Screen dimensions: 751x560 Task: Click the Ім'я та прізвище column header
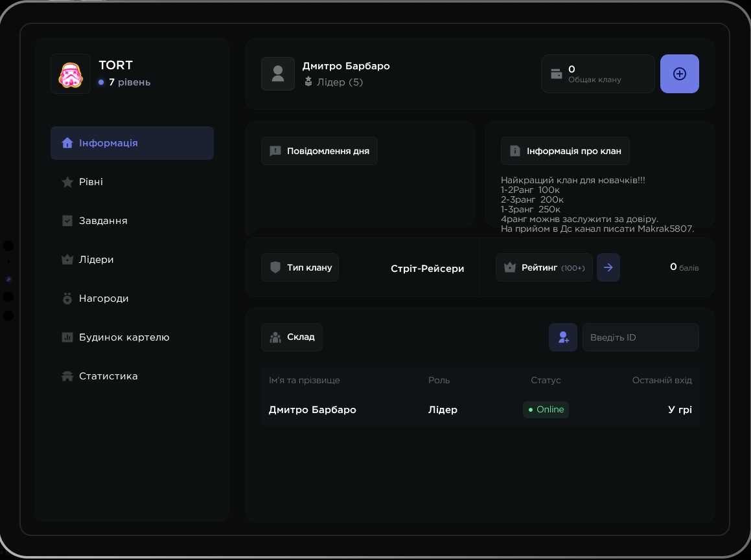(304, 380)
